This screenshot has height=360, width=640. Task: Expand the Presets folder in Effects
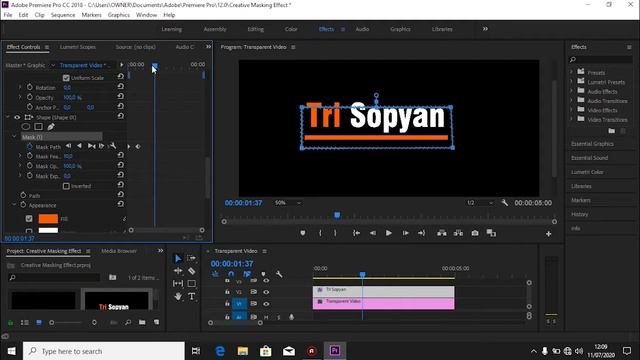click(x=571, y=72)
